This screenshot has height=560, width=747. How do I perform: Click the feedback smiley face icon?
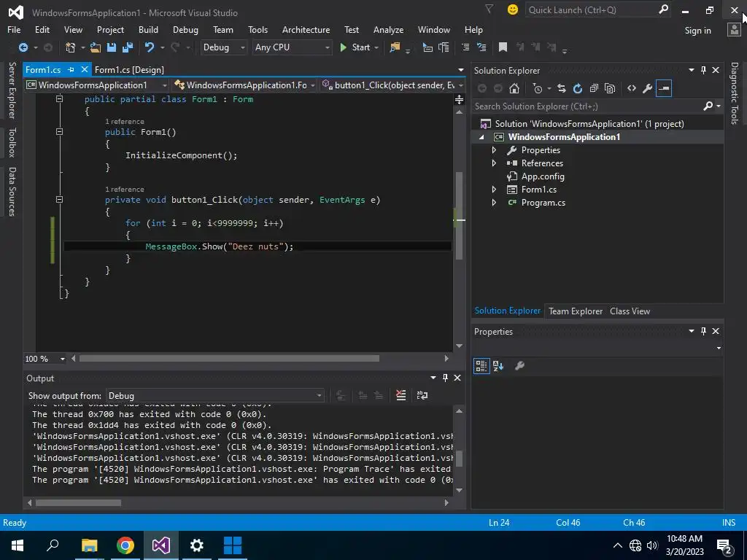pyautogui.click(x=513, y=9)
